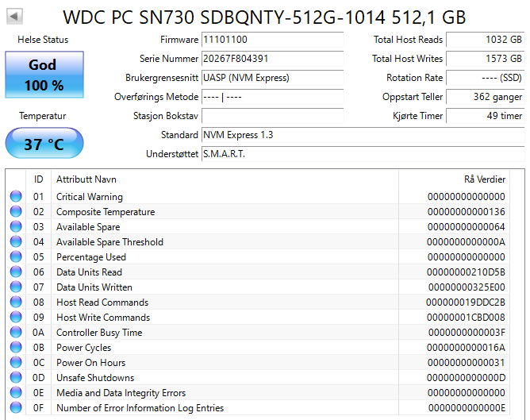Click the Attributt Navn column header

click(x=86, y=179)
